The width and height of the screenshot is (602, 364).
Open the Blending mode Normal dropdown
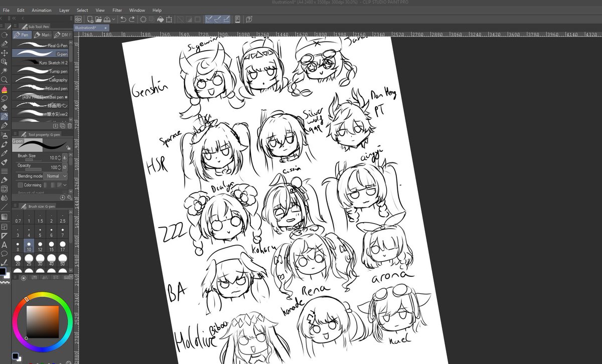(55, 176)
